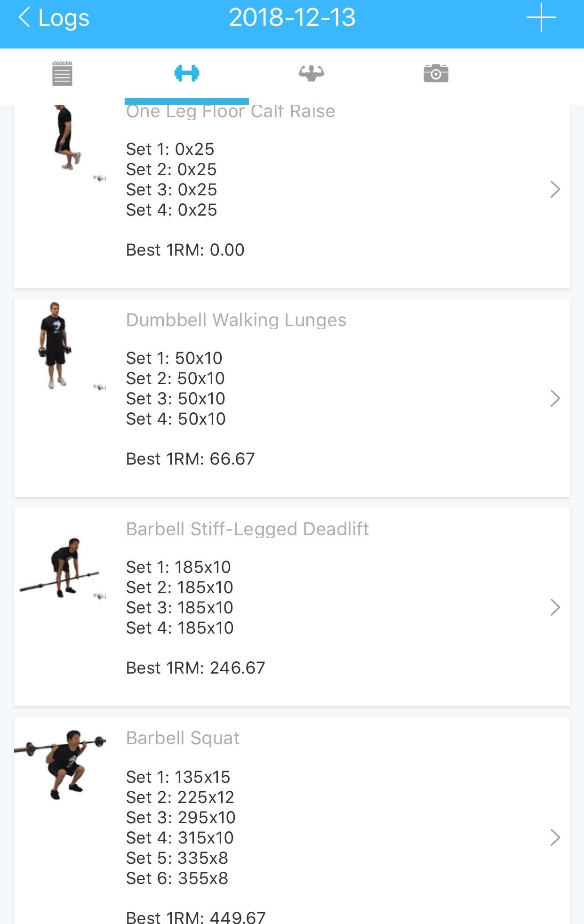Tap the small icon beside deadlift thumbnail
The width and height of the screenshot is (584, 924).
coord(100,596)
